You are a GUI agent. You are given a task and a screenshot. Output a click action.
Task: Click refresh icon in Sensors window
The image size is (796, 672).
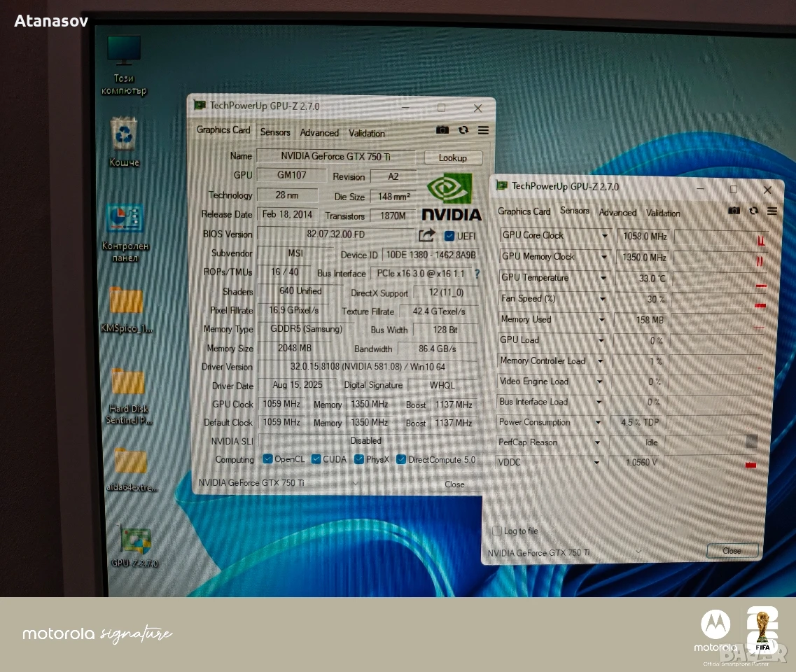pyautogui.click(x=754, y=211)
